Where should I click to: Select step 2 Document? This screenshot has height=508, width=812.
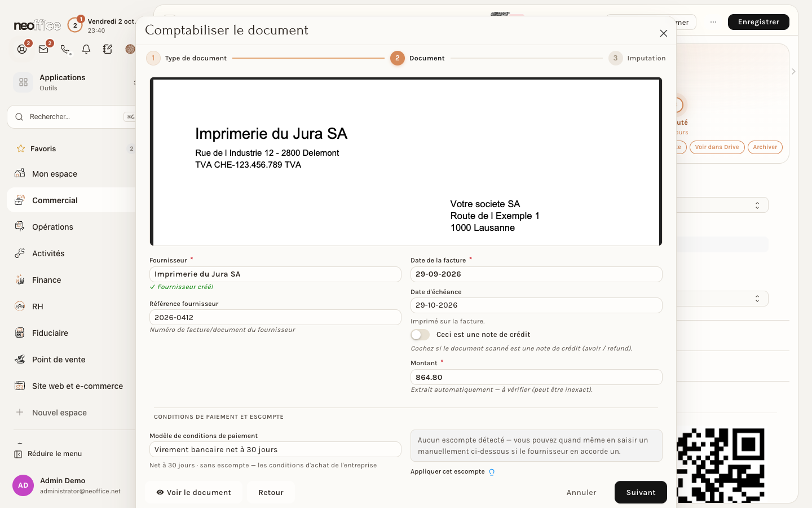point(418,58)
